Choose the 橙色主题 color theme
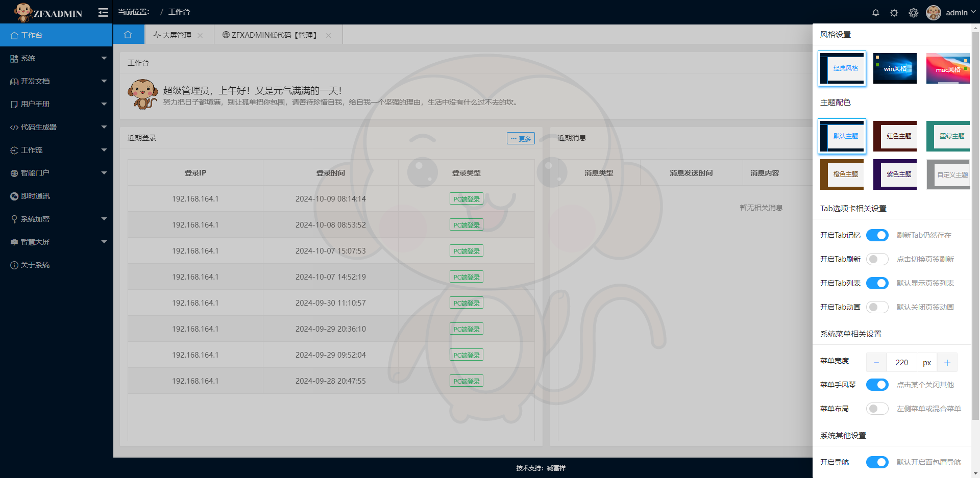This screenshot has height=478, width=980. click(x=842, y=174)
